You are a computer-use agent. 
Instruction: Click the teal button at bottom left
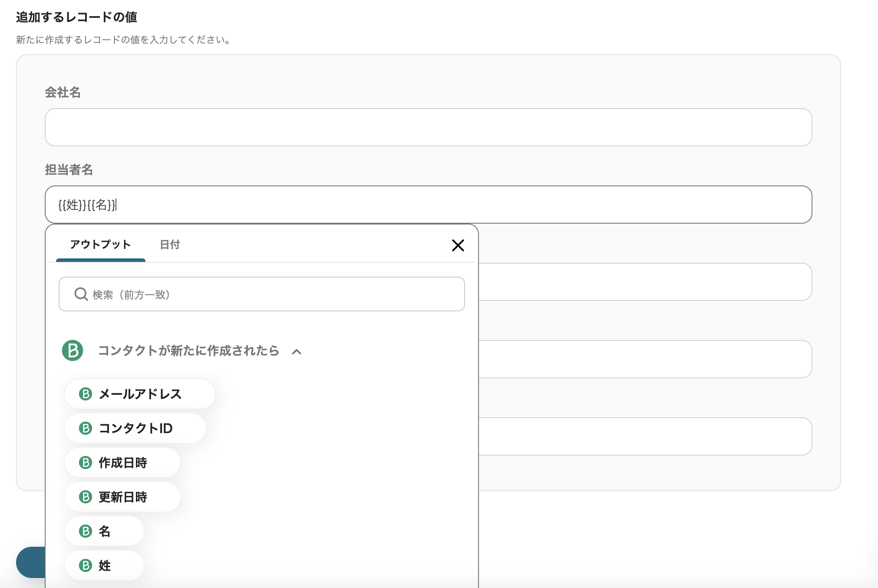click(31, 562)
